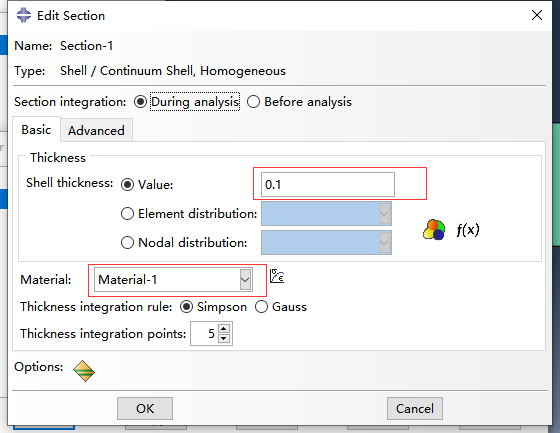Open the rebar layers Options icon
This screenshot has height=433, width=560.
pos(84,371)
